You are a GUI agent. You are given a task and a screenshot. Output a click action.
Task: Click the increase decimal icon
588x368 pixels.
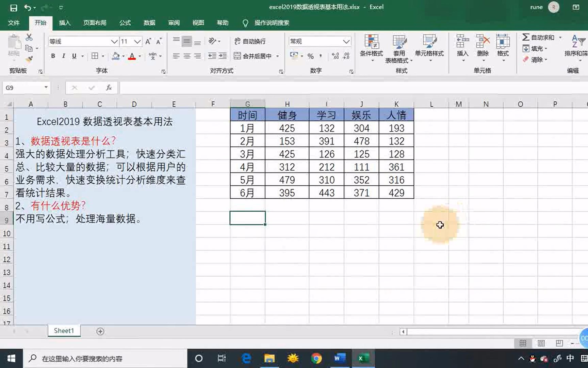335,56
